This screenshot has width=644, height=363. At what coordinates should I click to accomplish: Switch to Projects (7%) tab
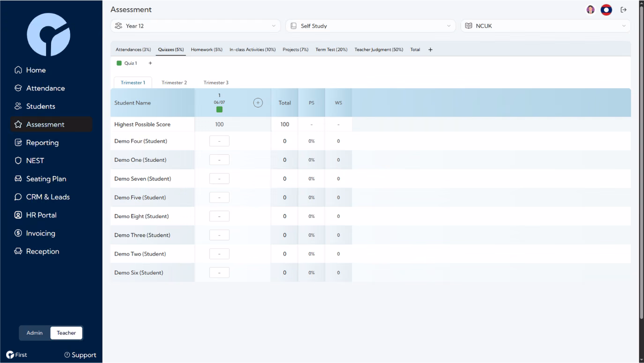[295, 50]
